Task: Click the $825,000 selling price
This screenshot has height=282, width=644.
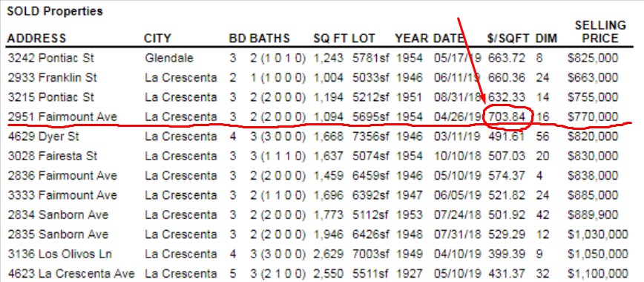Action: 593,58
